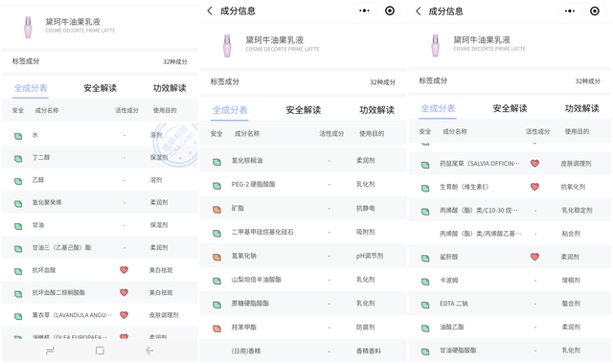Tap orange safety icon beside 矿脂
The height and width of the screenshot is (364, 613).
(217, 209)
